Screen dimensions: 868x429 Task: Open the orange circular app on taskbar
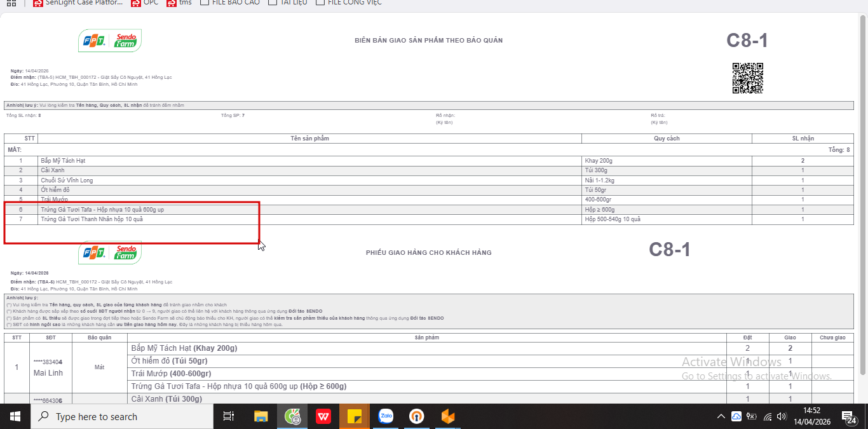(417, 417)
